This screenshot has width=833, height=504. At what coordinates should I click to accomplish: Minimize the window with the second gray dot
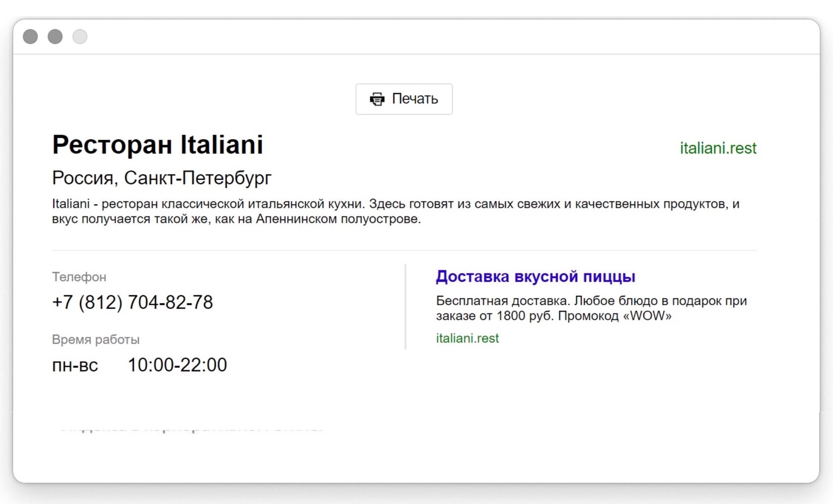[x=55, y=37]
